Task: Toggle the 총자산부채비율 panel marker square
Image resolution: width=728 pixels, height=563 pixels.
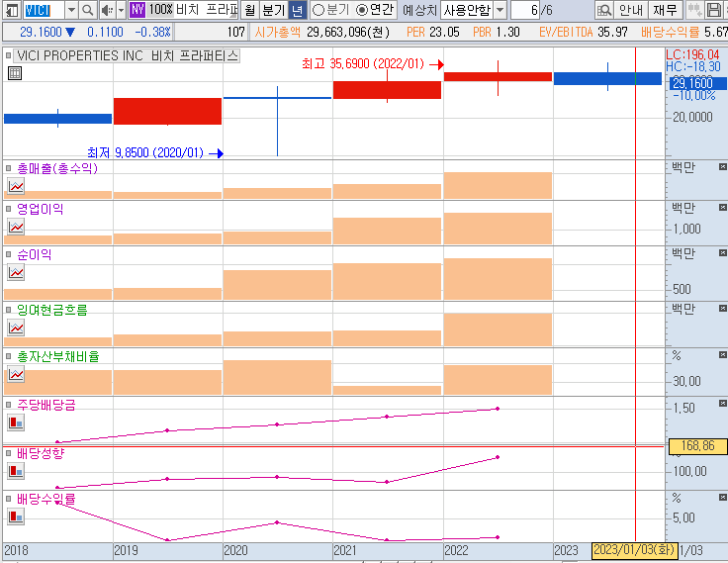Action: coord(8,356)
